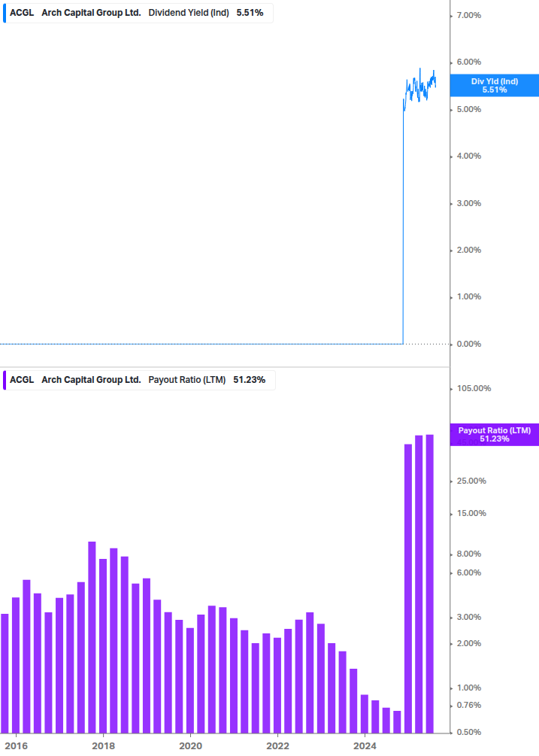
Task: Click the 0.76% tick on the payout axis
Action: point(468,705)
